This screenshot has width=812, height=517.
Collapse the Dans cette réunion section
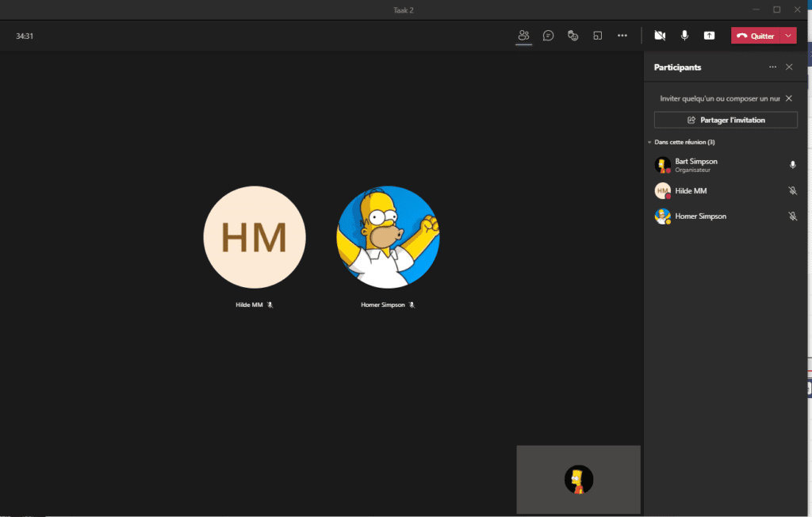tap(649, 142)
